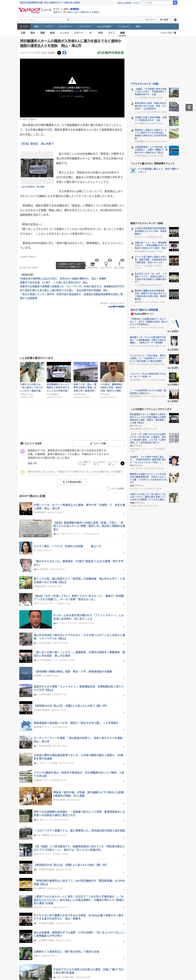Open the '有料' navigation tab

point(138,27)
